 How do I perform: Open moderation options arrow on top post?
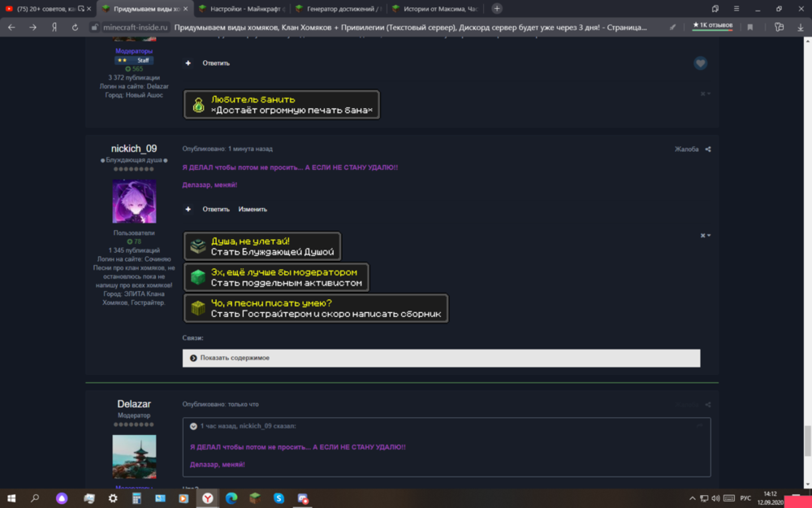706,93
